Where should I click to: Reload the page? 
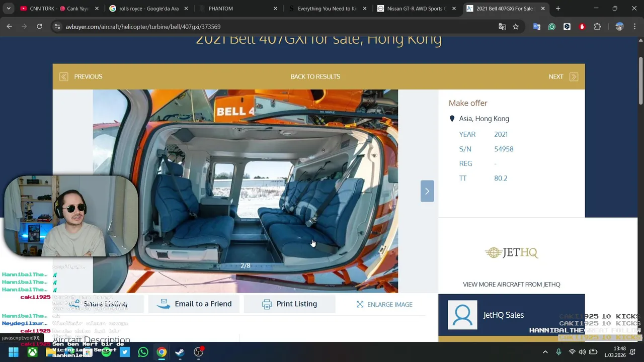(39, 27)
